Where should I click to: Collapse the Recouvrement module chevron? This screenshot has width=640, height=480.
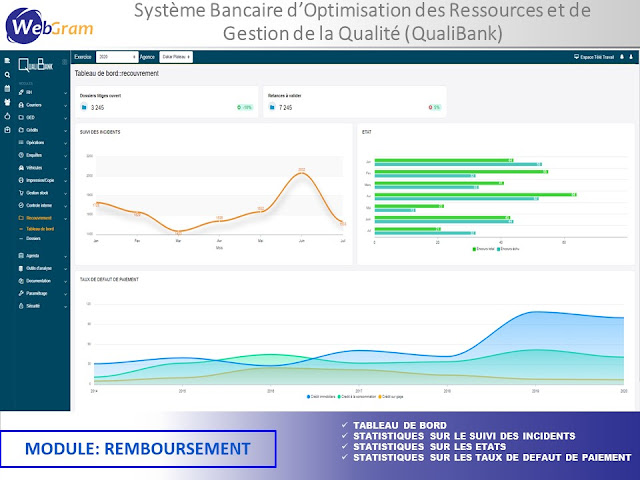click(x=65, y=218)
